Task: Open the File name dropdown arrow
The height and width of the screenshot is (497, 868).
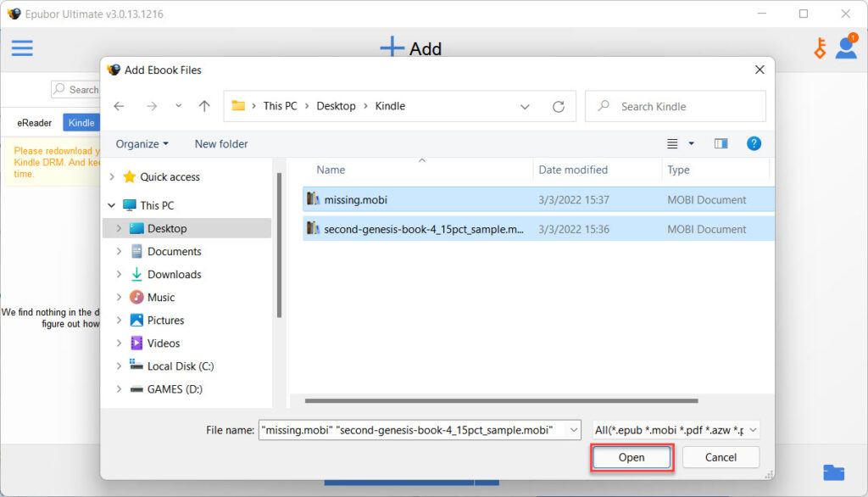Action: pyautogui.click(x=574, y=430)
